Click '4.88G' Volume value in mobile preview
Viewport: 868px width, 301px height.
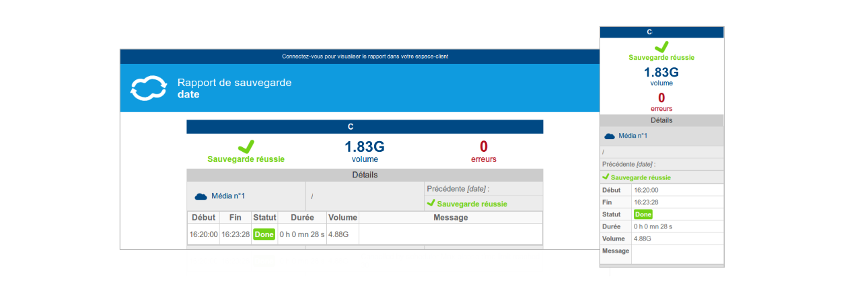(x=643, y=239)
